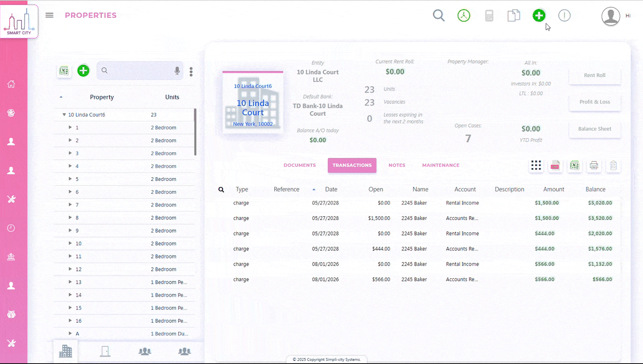Open the bank building sidebar icon
The height and width of the screenshot is (364, 643).
tap(11, 257)
